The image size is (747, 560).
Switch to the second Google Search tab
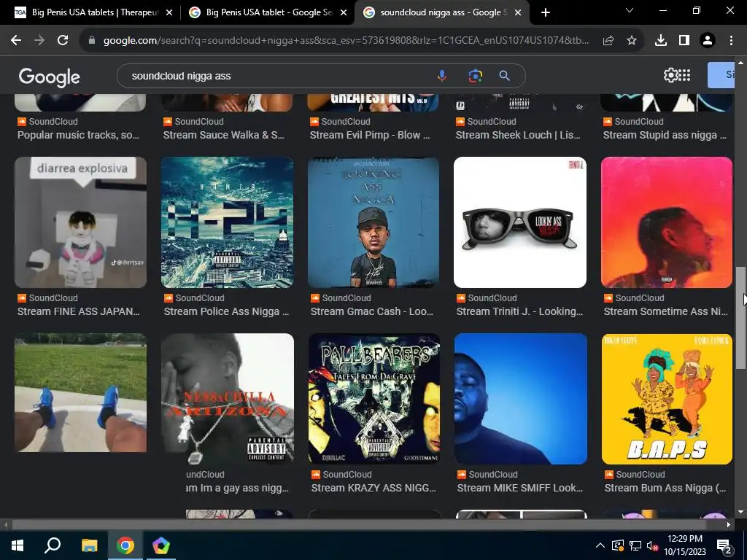pos(268,12)
